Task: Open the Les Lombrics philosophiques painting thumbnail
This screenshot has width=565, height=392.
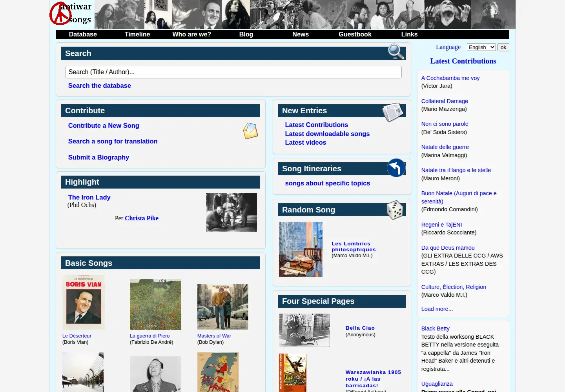Action: pos(301,249)
